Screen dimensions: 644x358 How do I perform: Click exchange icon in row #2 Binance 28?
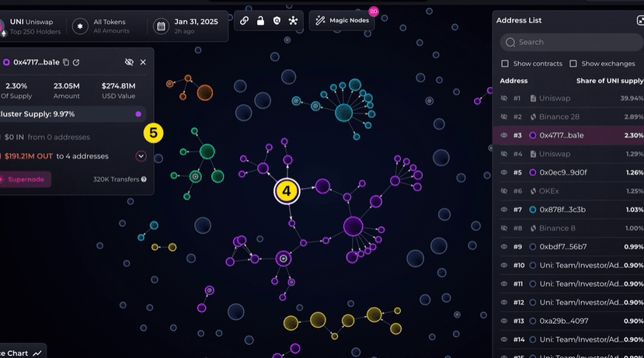(x=533, y=117)
